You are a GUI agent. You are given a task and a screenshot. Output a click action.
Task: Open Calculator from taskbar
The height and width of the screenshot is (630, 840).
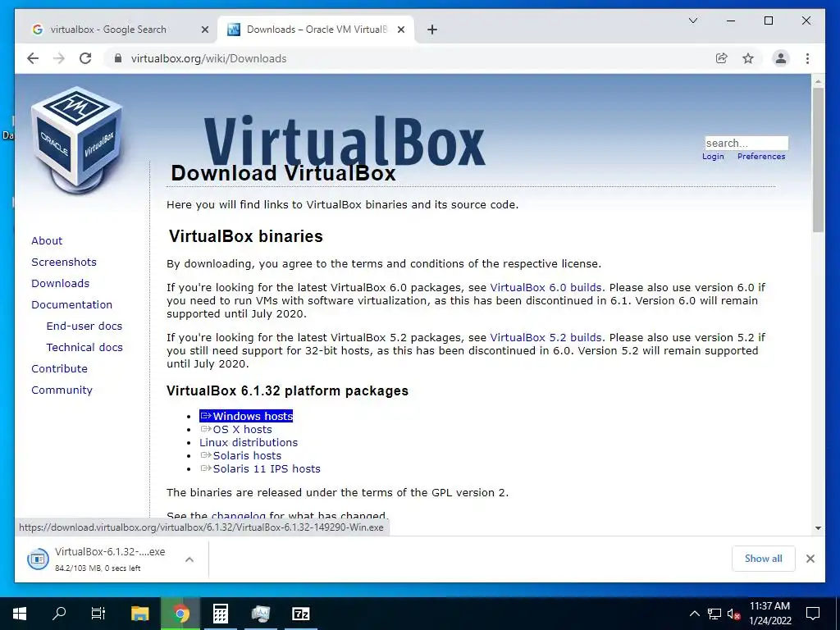220,614
